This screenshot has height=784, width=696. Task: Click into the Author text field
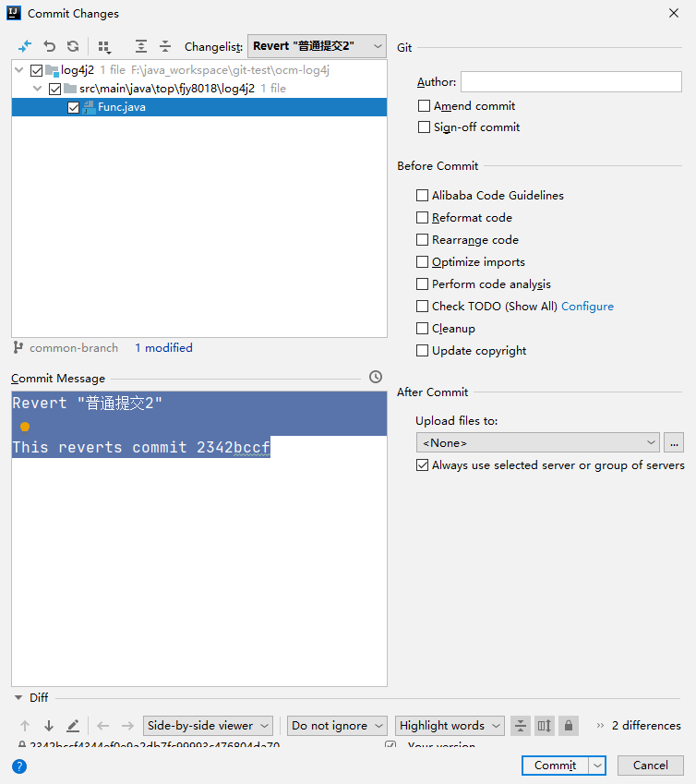[x=570, y=82]
